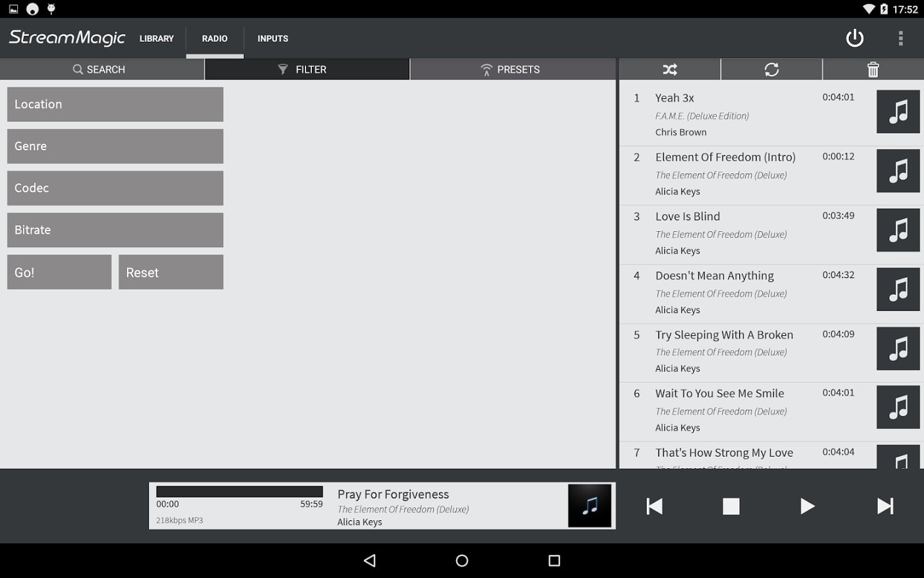Click the '218kbps MP3' stream info
The height and width of the screenshot is (578, 924).
tap(180, 520)
